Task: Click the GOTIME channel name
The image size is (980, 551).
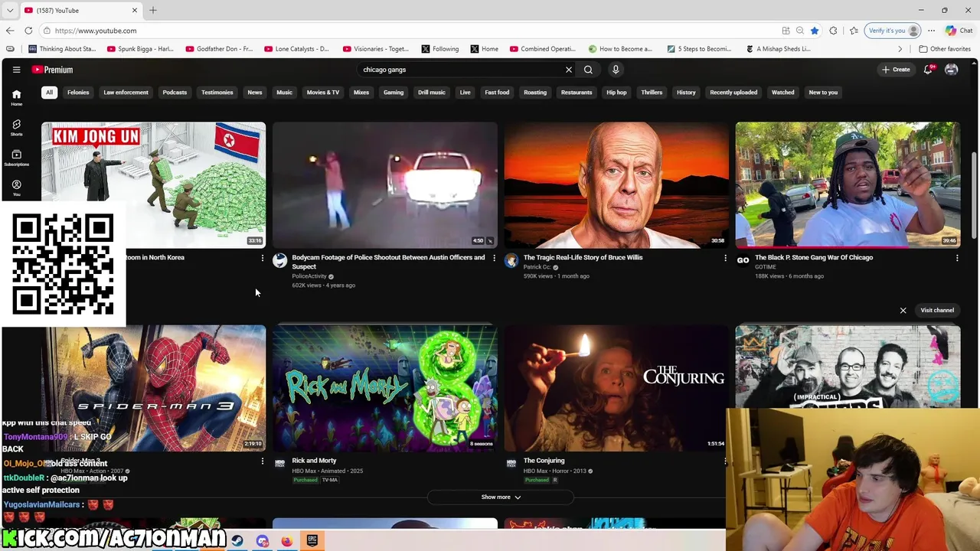Action: pos(766,267)
